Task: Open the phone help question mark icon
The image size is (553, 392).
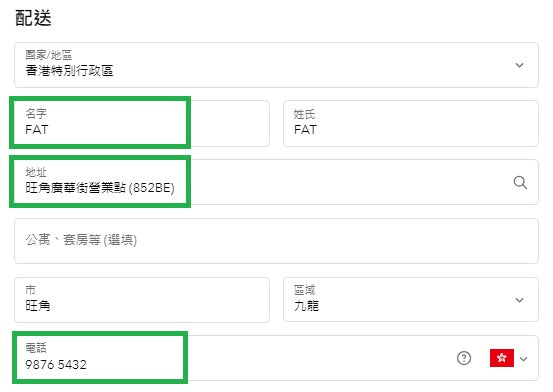Action: click(464, 358)
